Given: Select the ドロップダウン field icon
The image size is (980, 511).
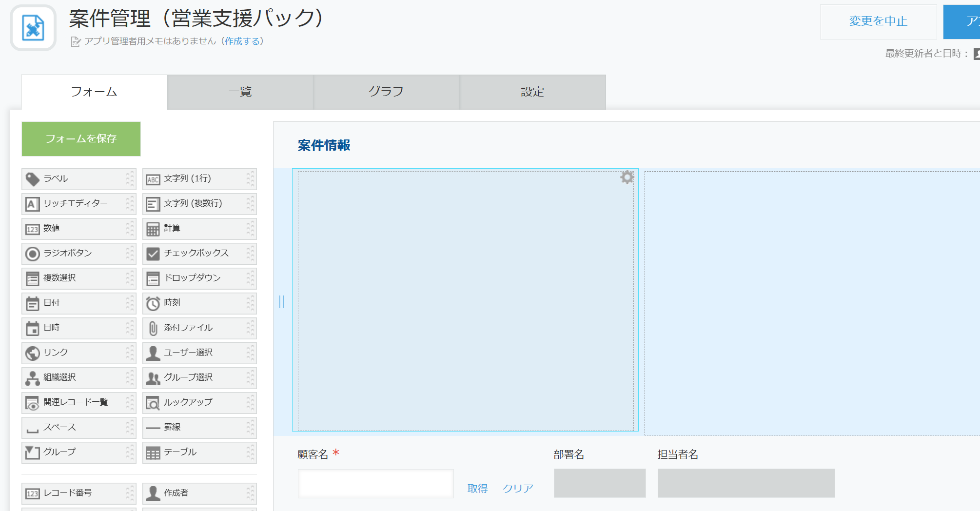Looking at the screenshot, I should click(x=153, y=279).
